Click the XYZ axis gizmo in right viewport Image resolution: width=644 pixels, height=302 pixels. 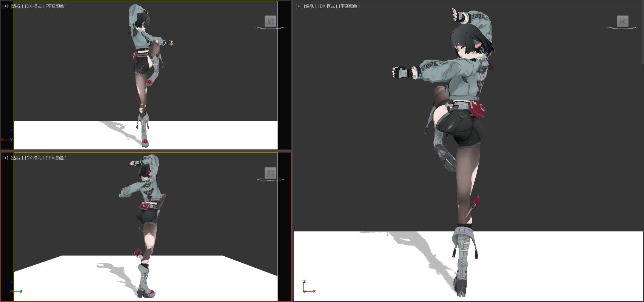pyautogui.click(x=308, y=288)
